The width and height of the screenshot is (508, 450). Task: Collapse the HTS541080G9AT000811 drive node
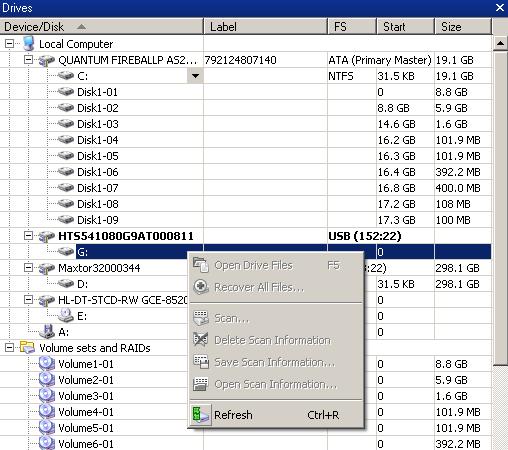[29, 236]
